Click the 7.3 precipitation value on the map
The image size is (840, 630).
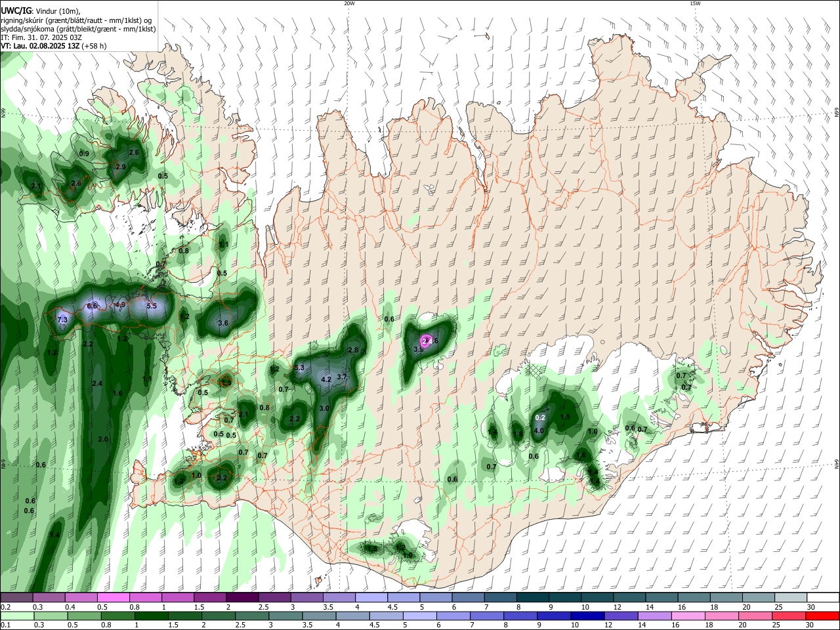tap(62, 320)
